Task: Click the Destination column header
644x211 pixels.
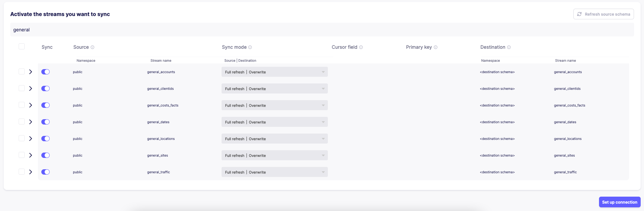Action: coord(493,47)
